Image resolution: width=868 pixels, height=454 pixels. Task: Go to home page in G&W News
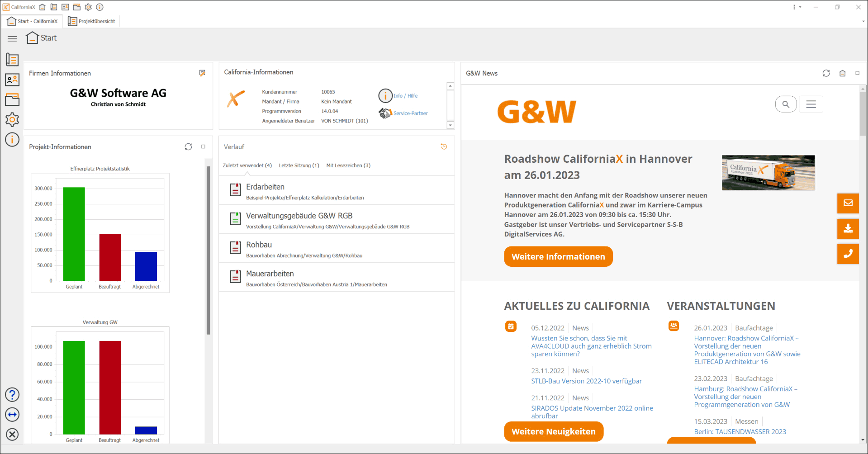(842, 73)
